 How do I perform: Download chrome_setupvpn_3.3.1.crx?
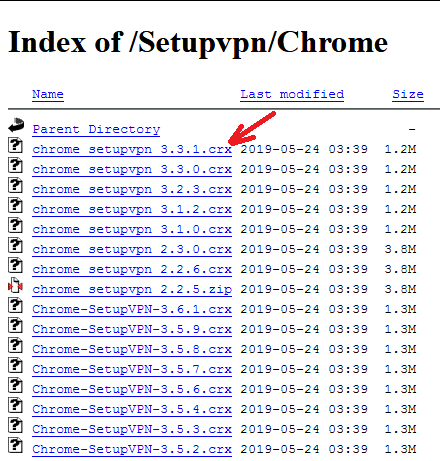132,150
